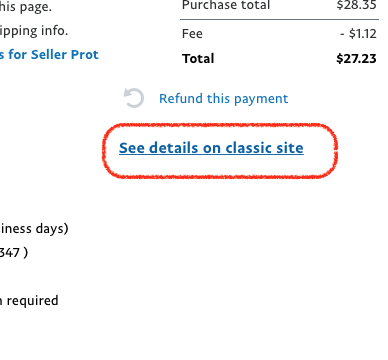The height and width of the screenshot is (360, 388).
Task: Click the $28.35 purchase amount
Action: pyautogui.click(x=356, y=5)
